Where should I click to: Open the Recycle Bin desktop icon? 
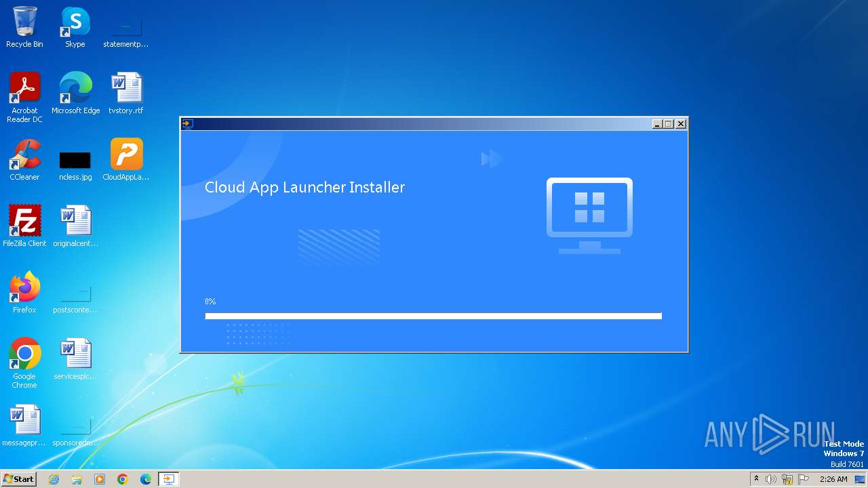point(24,27)
